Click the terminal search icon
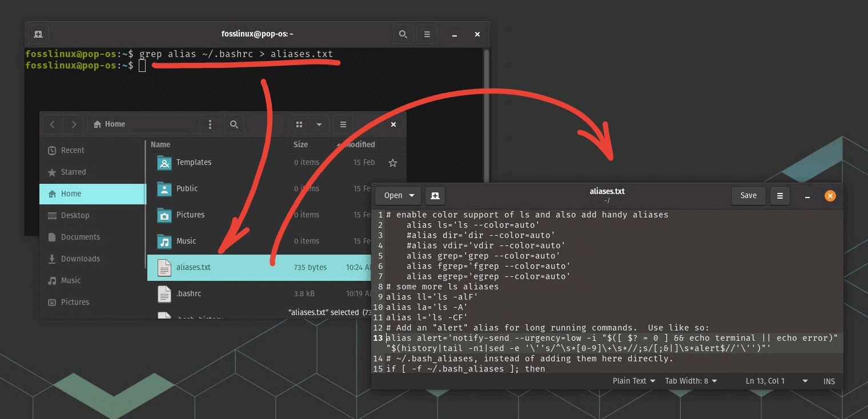The width and height of the screenshot is (868, 419). tap(403, 34)
